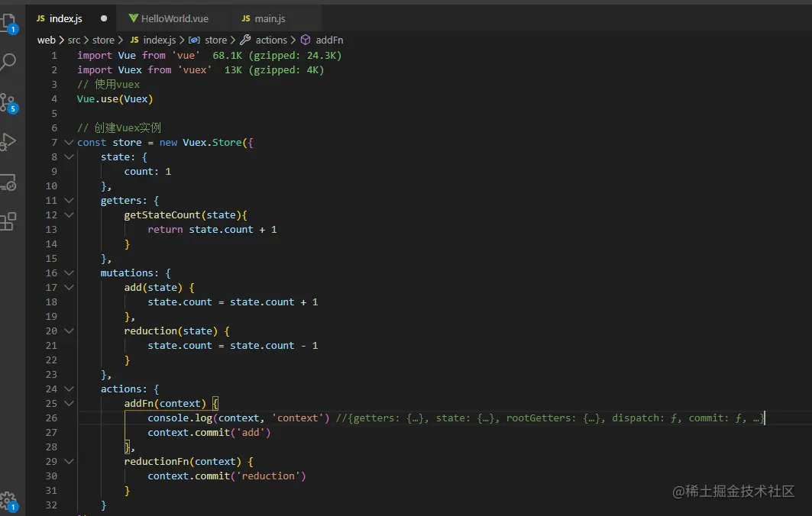The height and width of the screenshot is (516, 812).
Task: Open the Search view in activity bar
Action: tap(8, 62)
